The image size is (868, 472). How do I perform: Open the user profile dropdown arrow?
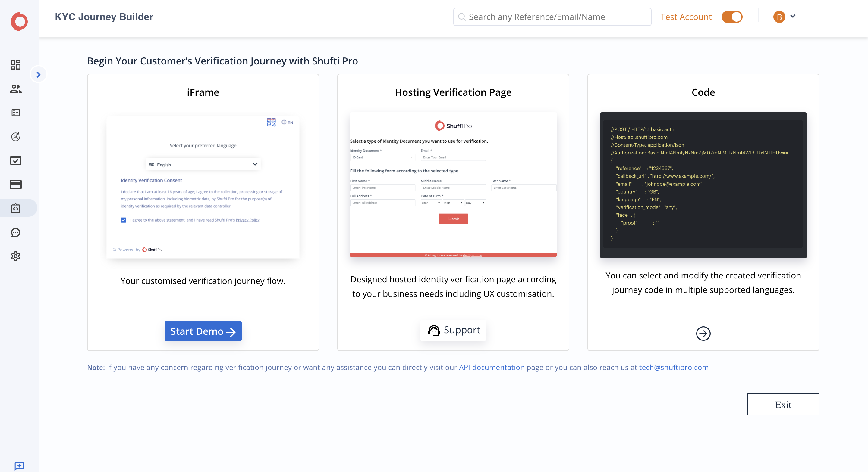tap(793, 16)
